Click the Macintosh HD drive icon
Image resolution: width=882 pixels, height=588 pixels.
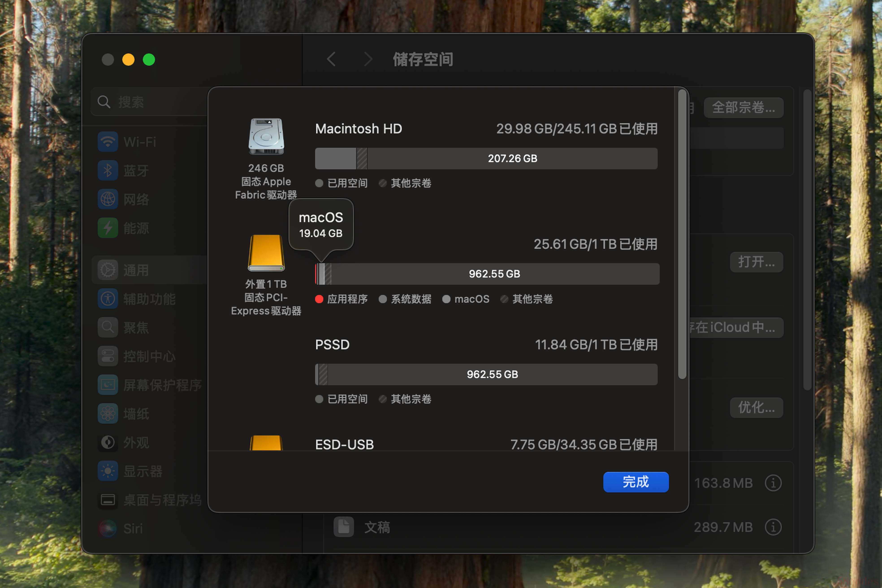266,136
